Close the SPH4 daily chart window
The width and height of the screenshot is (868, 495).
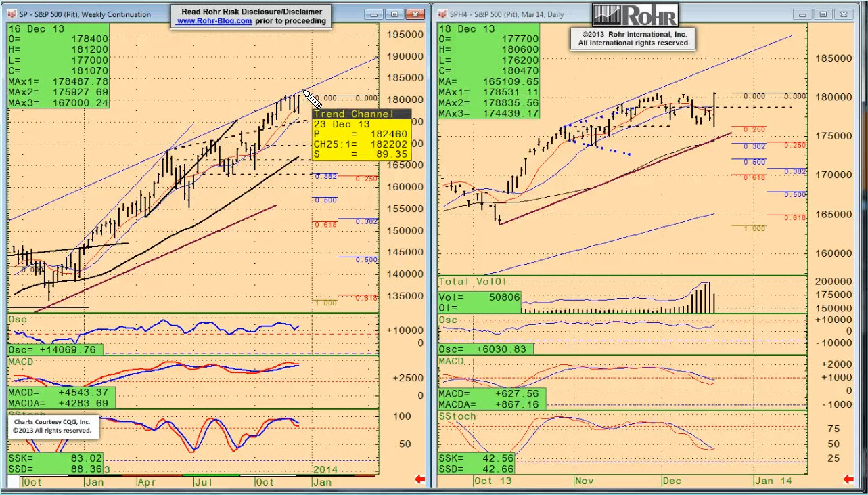coord(843,14)
